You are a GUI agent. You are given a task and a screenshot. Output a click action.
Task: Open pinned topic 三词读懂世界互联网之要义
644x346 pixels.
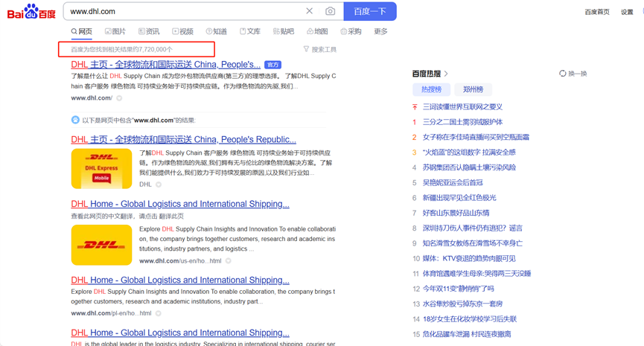pyautogui.click(x=462, y=106)
